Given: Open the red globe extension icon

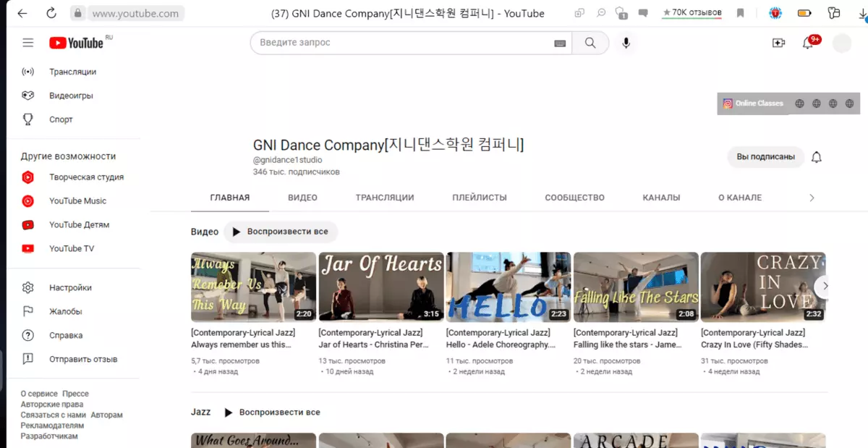Looking at the screenshot, I should [x=775, y=13].
